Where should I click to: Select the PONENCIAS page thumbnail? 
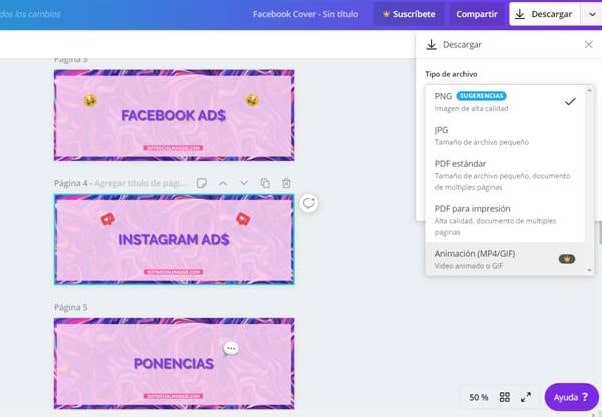click(174, 363)
